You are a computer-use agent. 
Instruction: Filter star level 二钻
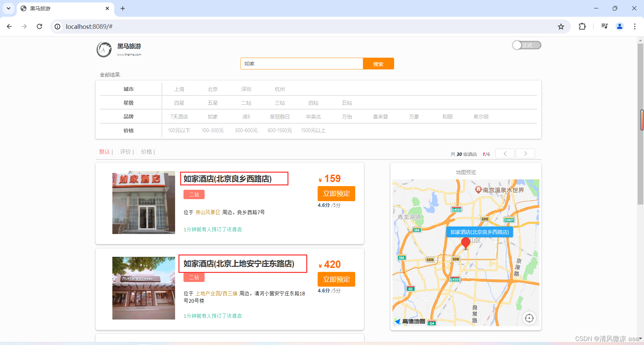[246, 103]
